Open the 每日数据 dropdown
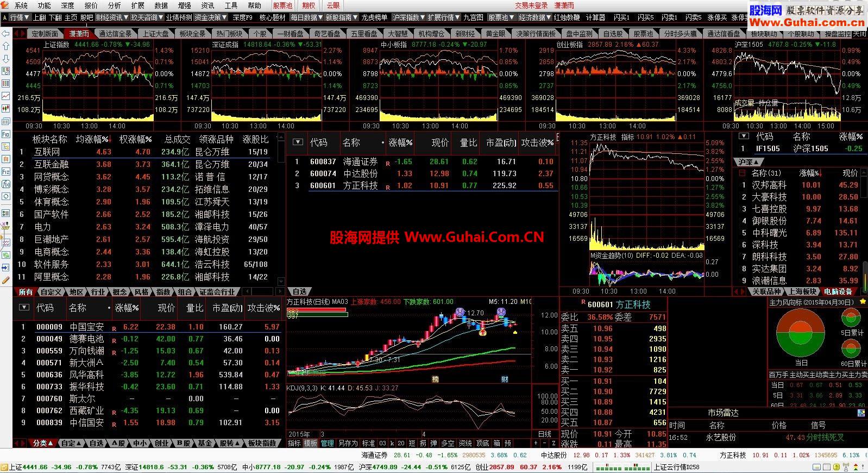The height and width of the screenshot is (473, 868). [307, 17]
